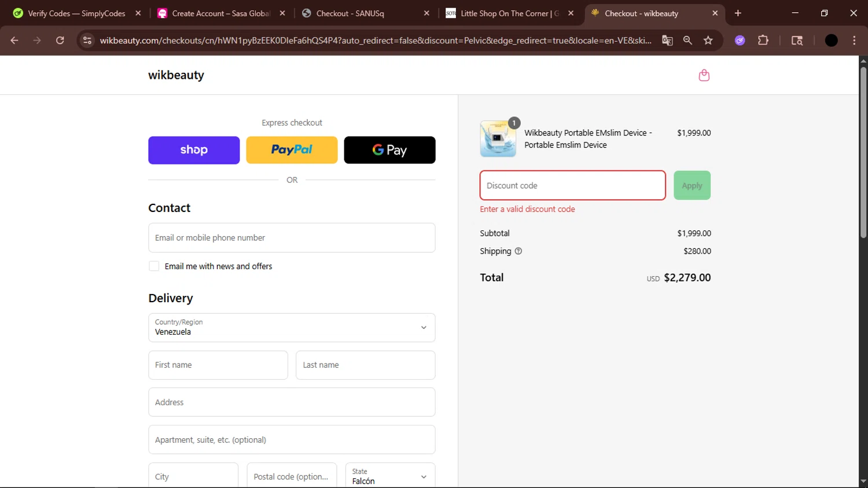Focus the Email or mobile phone field
This screenshot has width=868, height=488.
292,238
